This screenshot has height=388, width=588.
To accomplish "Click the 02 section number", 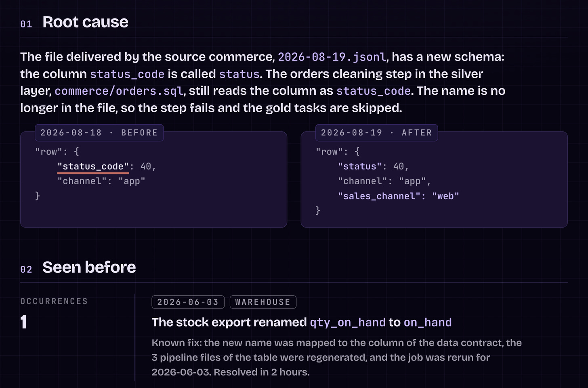I will click(26, 269).
